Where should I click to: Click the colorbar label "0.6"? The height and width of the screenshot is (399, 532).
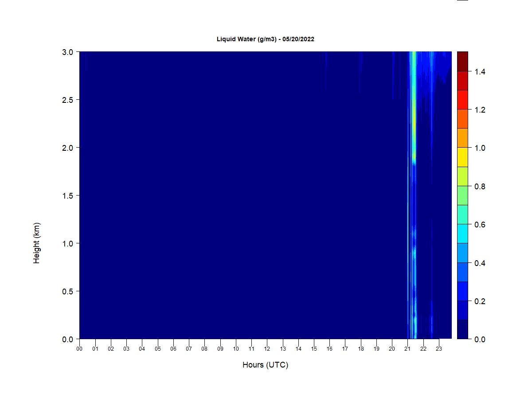pyautogui.click(x=480, y=225)
